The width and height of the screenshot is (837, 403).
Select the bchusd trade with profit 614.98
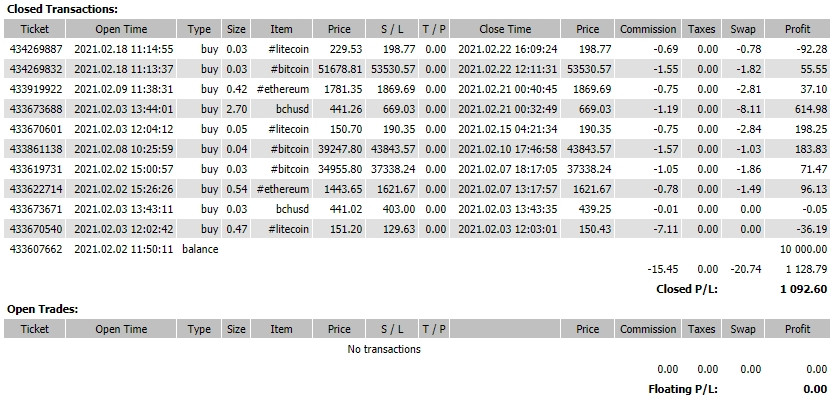pyautogui.click(x=417, y=109)
